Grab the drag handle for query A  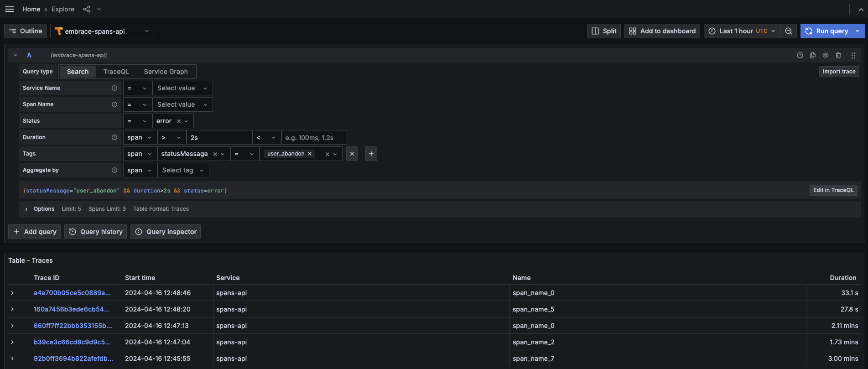point(853,55)
